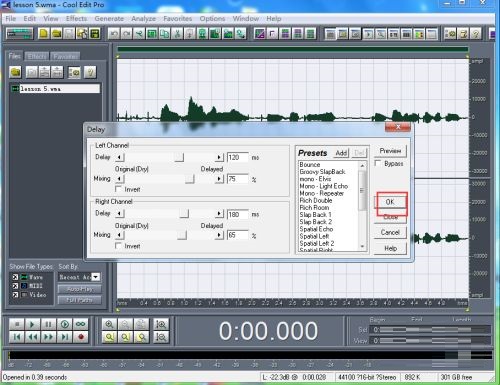
Task: Select the Rich Room preset
Action: [x=314, y=207]
